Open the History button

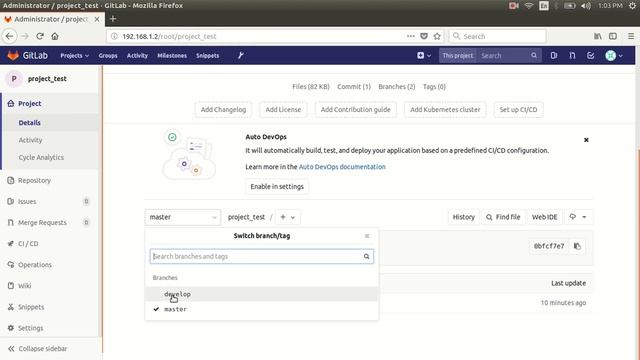[x=464, y=217]
